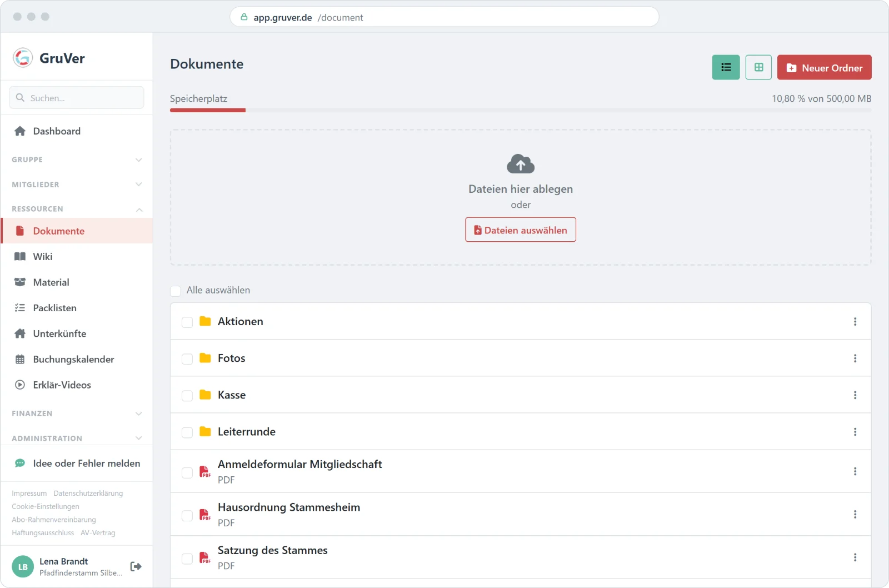889x588 pixels.
Task: Click the Neuer Ordner button
Action: tap(824, 67)
